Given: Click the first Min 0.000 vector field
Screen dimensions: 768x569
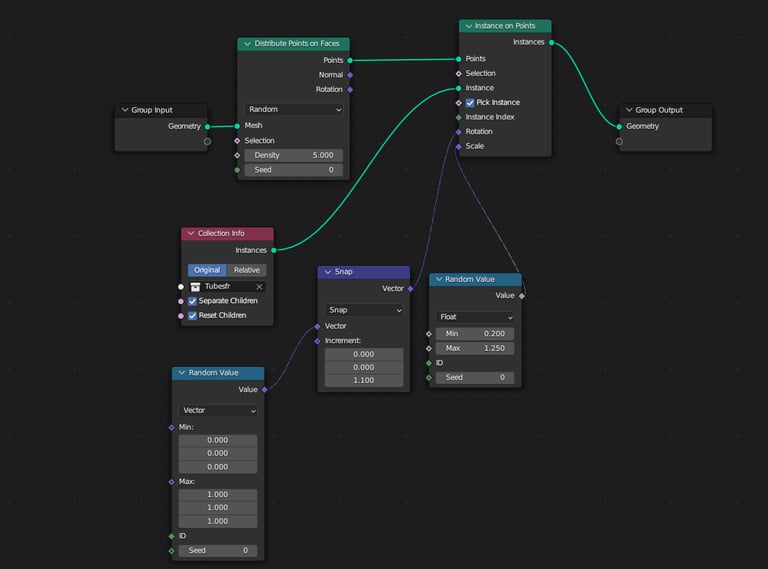Looking at the screenshot, I should [218, 440].
